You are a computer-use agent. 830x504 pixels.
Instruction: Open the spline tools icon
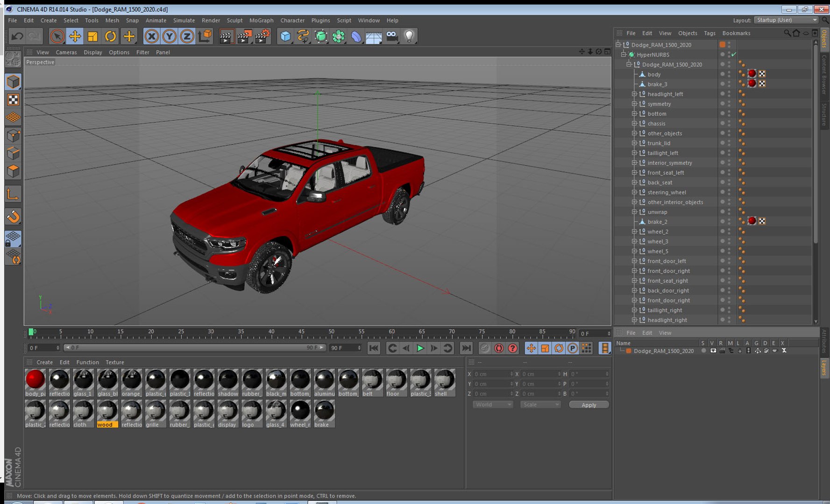pyautogui.click(x=303, y=36)
